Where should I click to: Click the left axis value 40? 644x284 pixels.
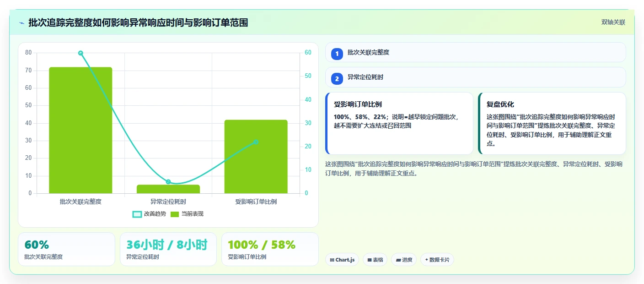(29, 123)
